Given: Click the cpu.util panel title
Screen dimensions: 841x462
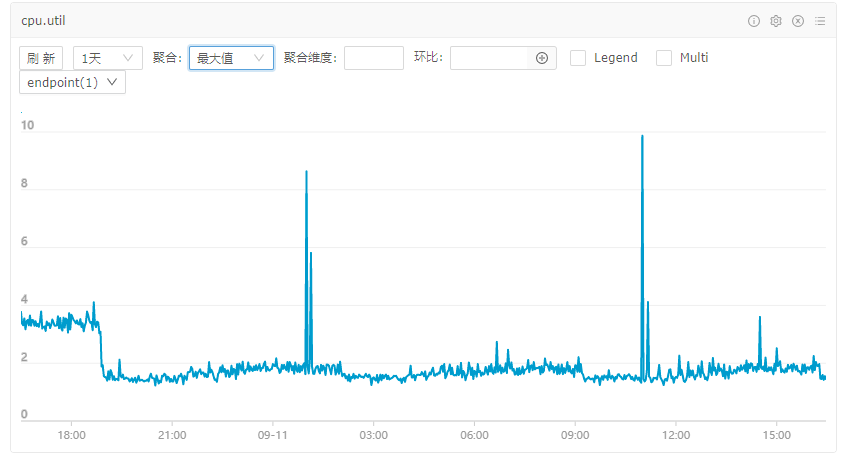Looking at the screenshot, I should tap(43, 21).
